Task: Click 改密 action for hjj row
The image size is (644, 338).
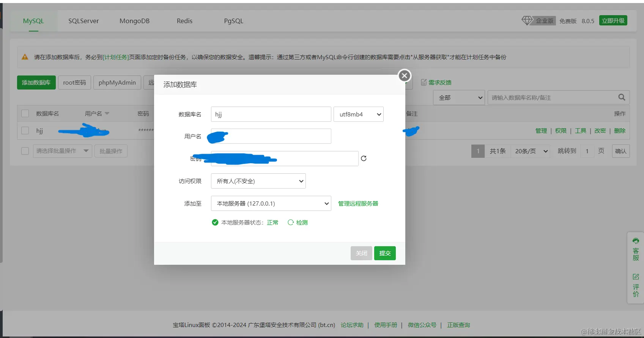Action: coord(600,130)
